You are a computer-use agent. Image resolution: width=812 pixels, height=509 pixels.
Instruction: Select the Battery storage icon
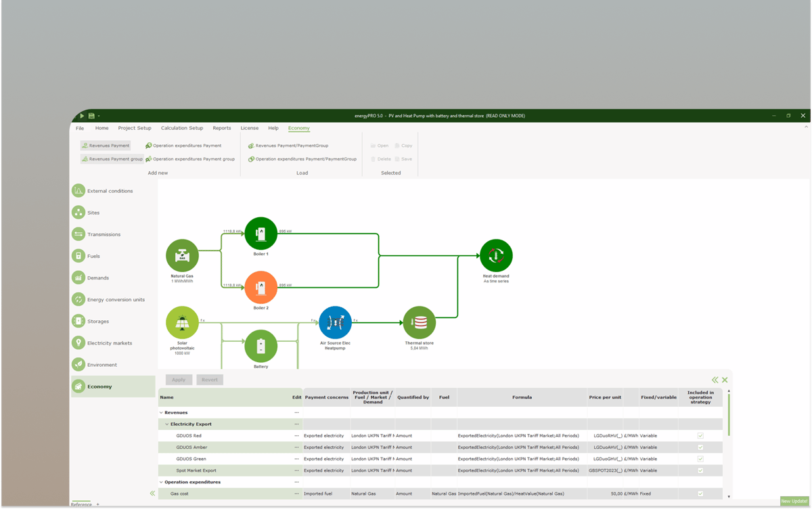coord(261,347)
